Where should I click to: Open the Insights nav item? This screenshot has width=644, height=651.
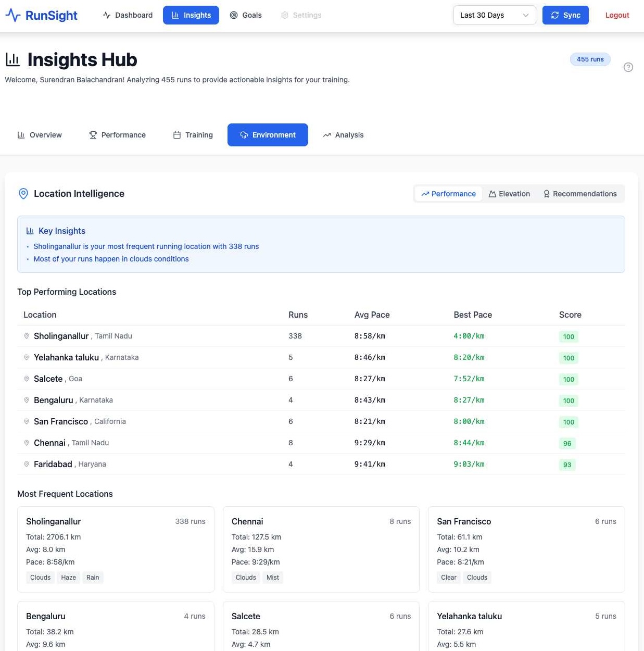tap(191, 15)
